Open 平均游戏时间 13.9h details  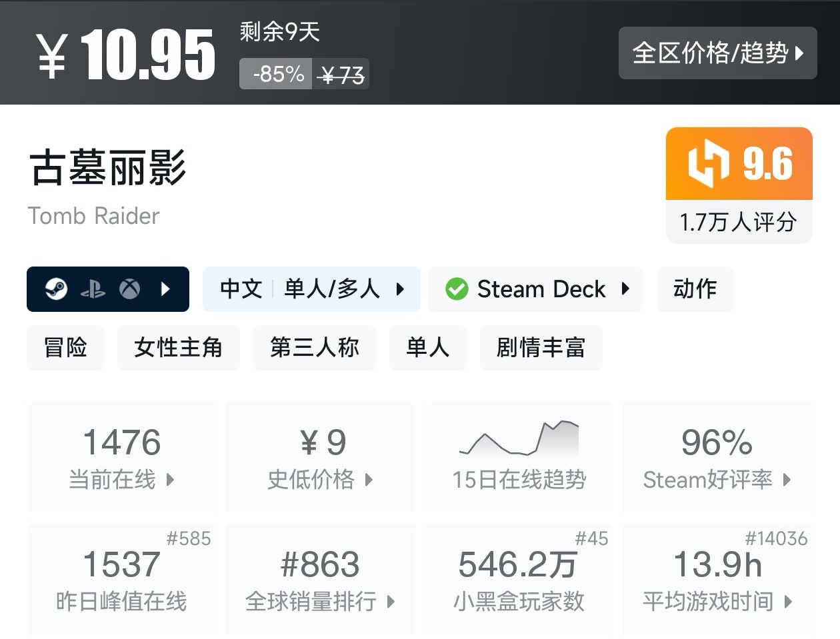(x=717, y=580)
